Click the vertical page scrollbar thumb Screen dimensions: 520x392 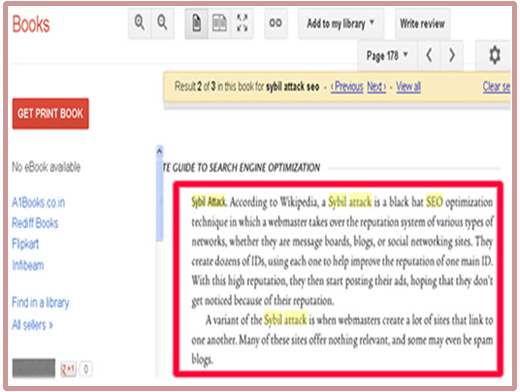click(x=159, y=199)
